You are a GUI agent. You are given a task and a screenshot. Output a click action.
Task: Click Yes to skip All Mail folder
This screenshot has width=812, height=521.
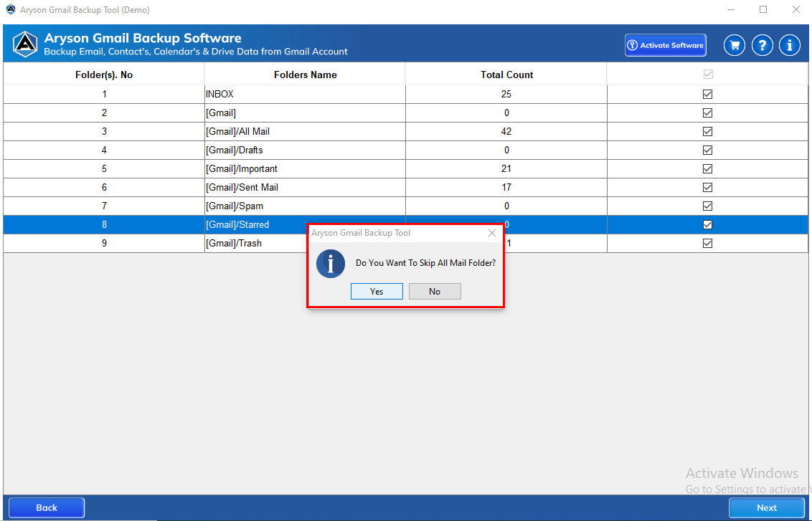(377, 291)
